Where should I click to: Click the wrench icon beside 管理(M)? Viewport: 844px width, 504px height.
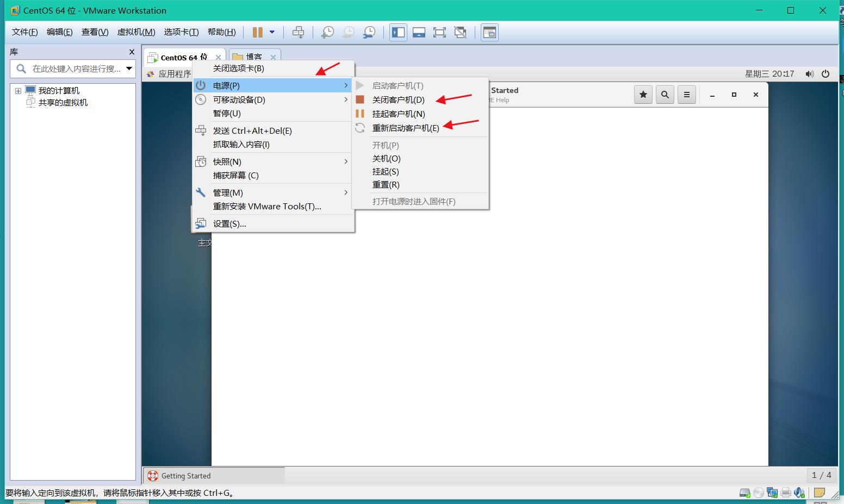click(x=201, y=192)
